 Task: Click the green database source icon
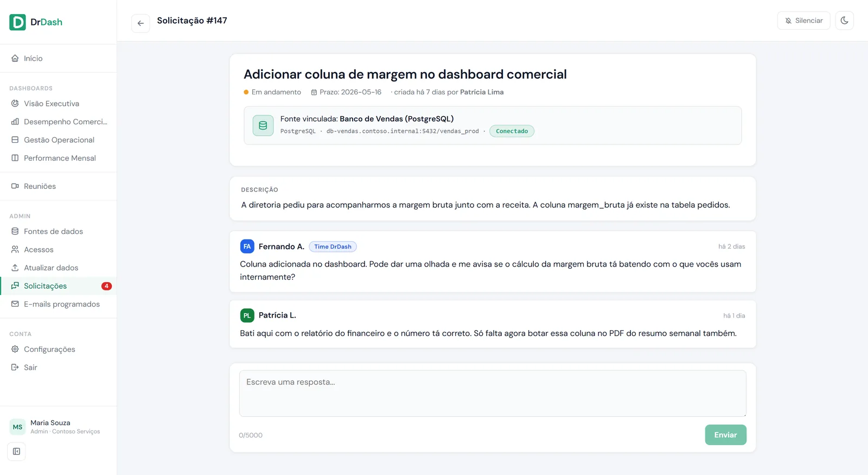pyautogui.click(x=263, y=125)
